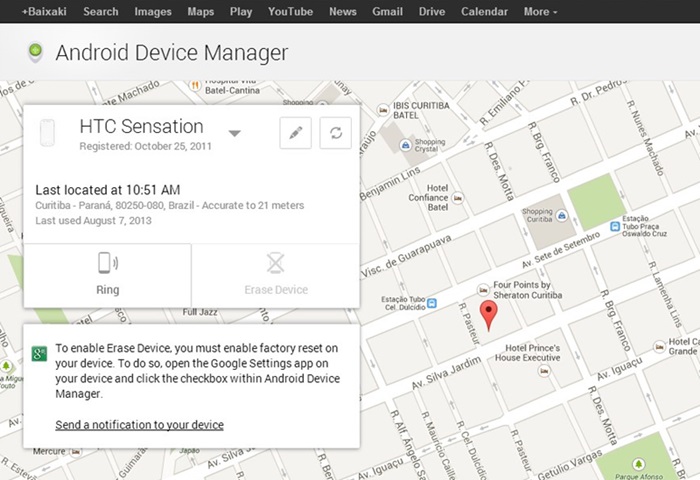Click Shopping Crystal map marker icon
Screen dimensions: 700x480
(x=405, y=145)
